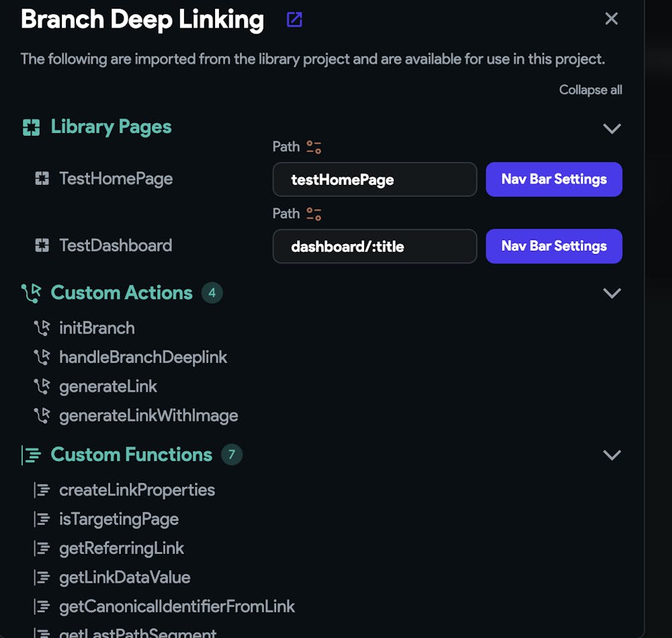
Task: Click the initBranch action icon
Action: 42,328
